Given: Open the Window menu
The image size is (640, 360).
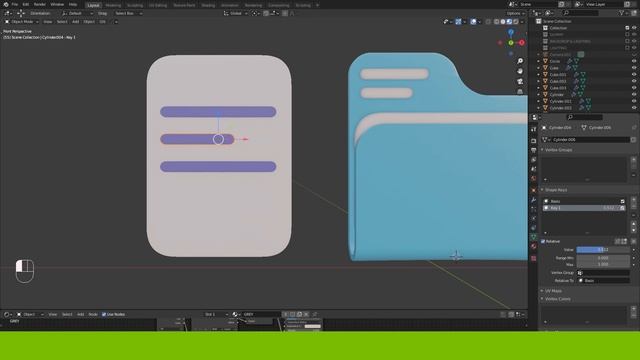Looking at the screenshot, I should click(57, 4).
